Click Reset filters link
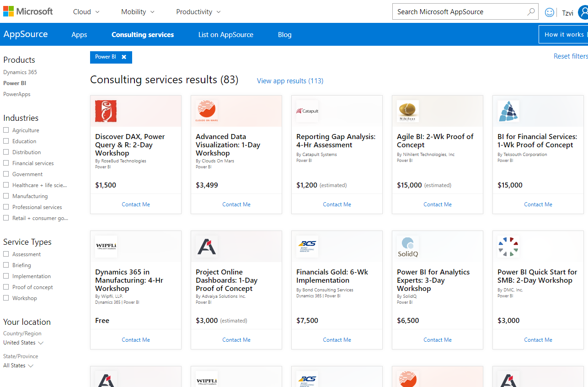This screenshot has width=588, height=387. point(571,56)
